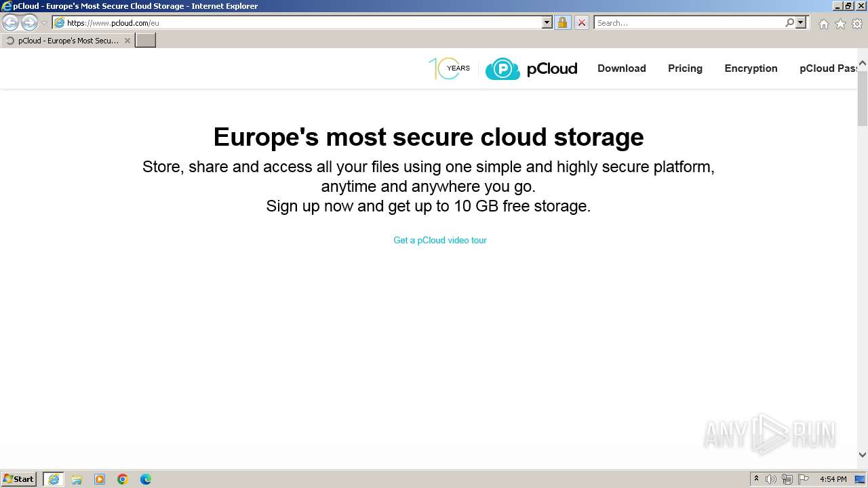Screen dimensions: 868x488
Task: Open a new blank tab
Action: pyautogui.click(x=146, y=41)
